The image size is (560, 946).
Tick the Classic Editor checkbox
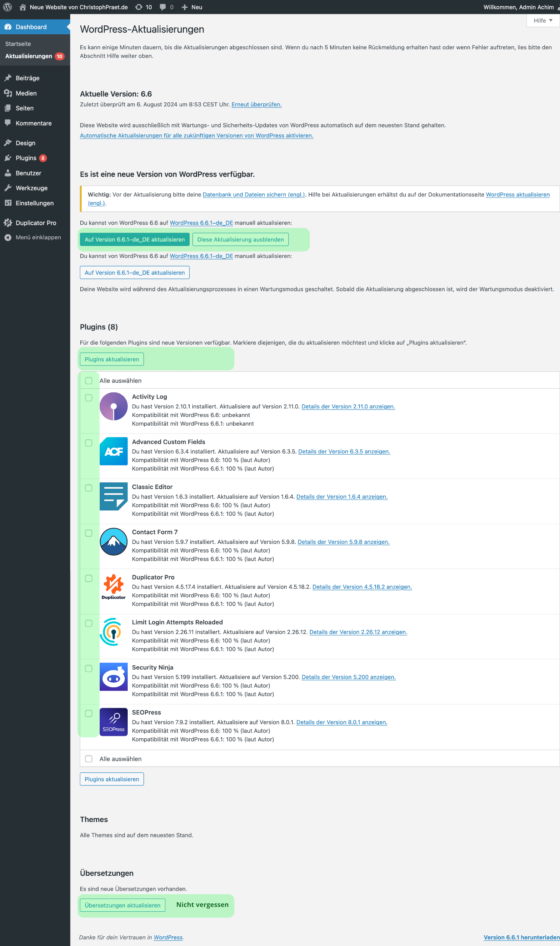click(89, 488)
